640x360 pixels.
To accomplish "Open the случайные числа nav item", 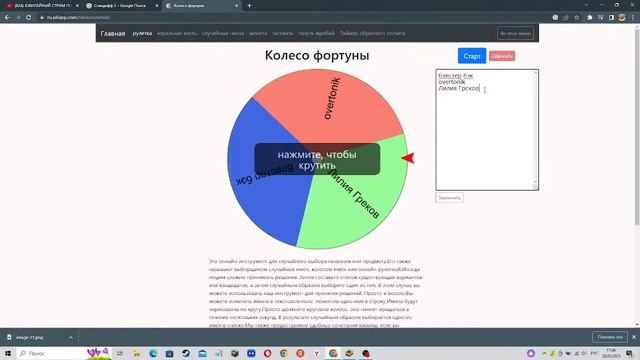I will pyautogui.click(x=223, y=33).
